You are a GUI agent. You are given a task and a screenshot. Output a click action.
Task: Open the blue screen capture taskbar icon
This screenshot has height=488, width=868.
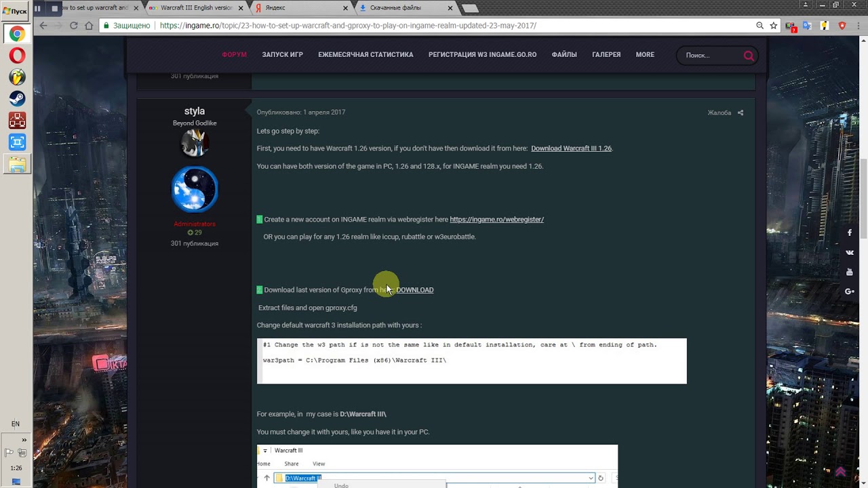click(x=17, y=142)
